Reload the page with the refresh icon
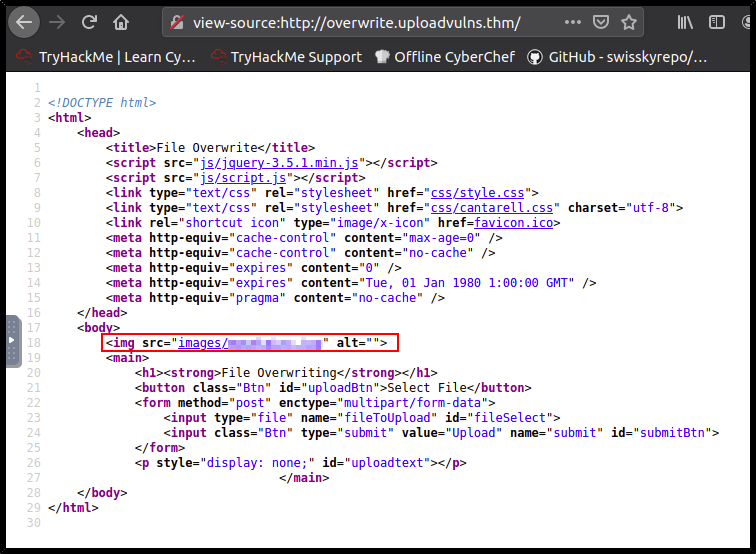This screenshot has width=756, height=554. 89,22
